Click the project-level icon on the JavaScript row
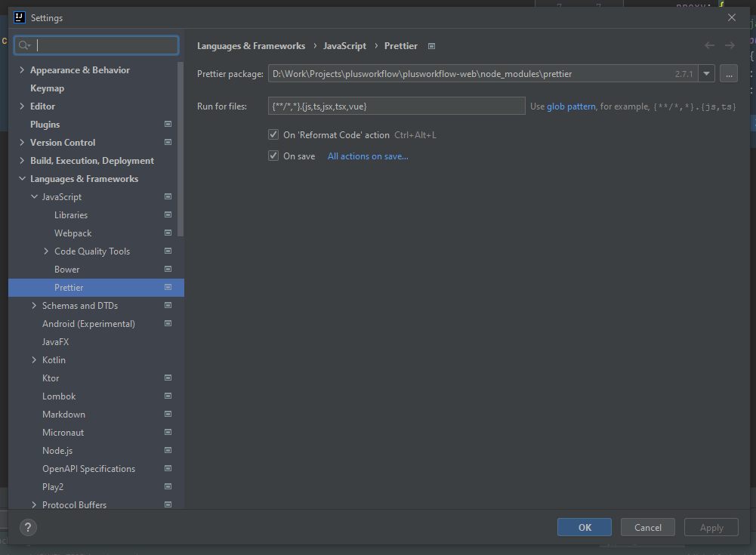 [x=168, y=197]
